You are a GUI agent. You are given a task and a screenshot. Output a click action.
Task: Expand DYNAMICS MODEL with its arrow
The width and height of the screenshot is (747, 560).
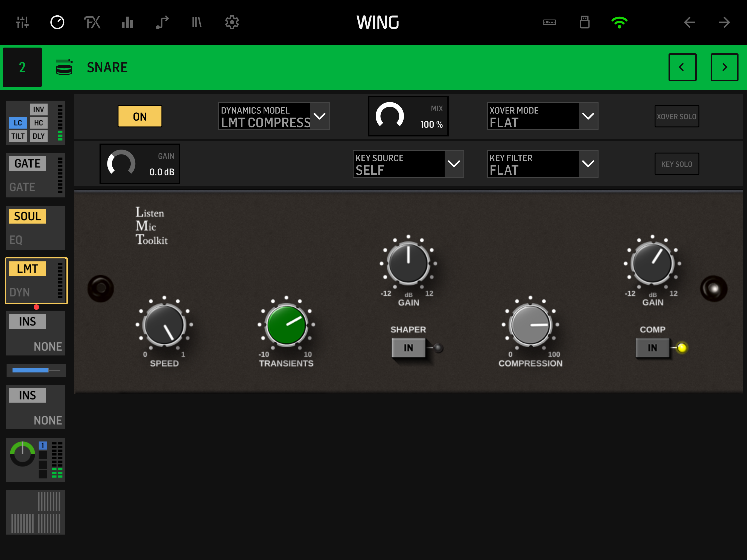click(319, 116)
